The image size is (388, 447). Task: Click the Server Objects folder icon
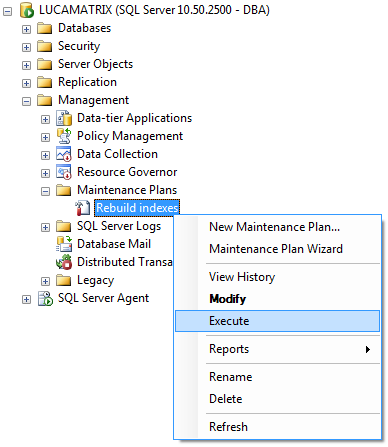[x=44, y=64]
